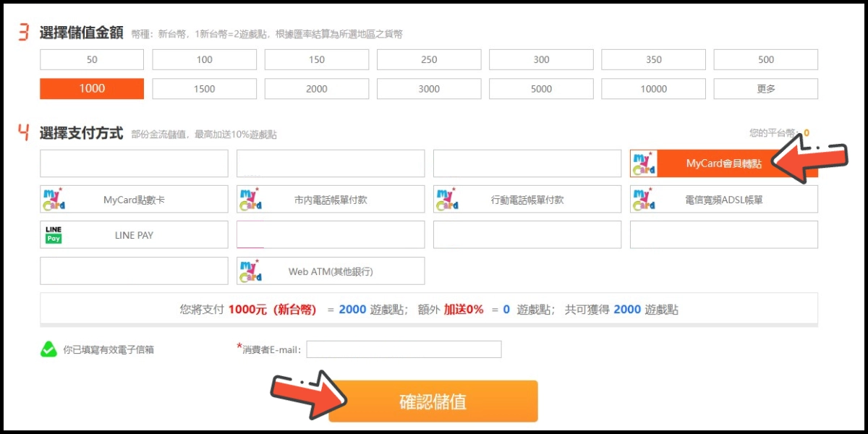868x434 pixels.
Task: Click the 1000元 (新台幣) payment summary text
Action: click(273, 309)
